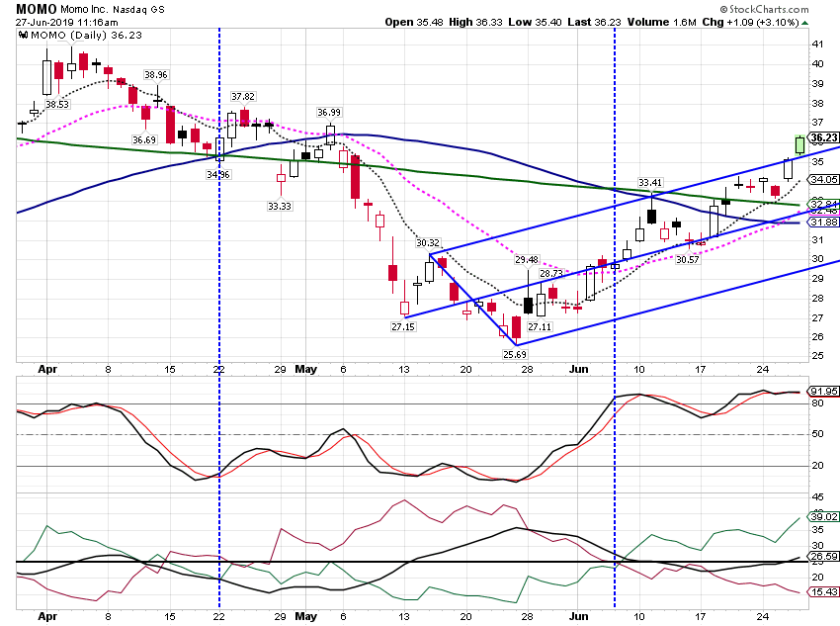Click the Volume 1.6M value
Viewport: 840px width, 626px height.
[x=661, y=22]
